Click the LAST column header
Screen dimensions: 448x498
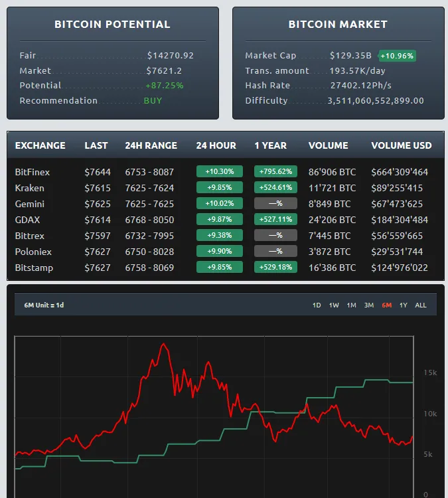96,145
